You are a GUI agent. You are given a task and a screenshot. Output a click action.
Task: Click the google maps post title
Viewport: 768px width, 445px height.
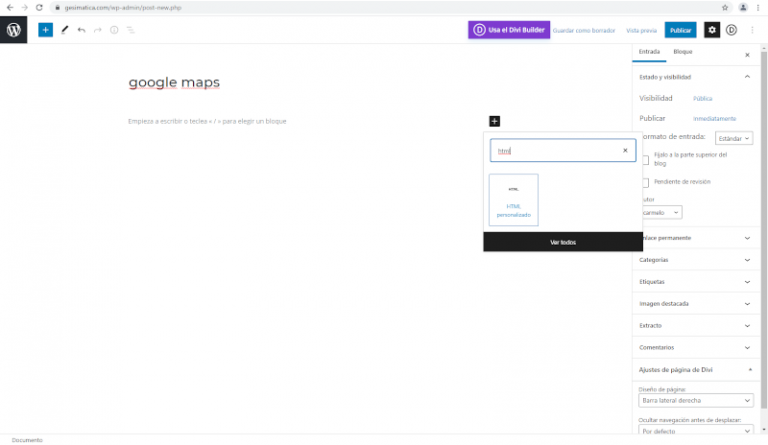(x=174, y=82)
